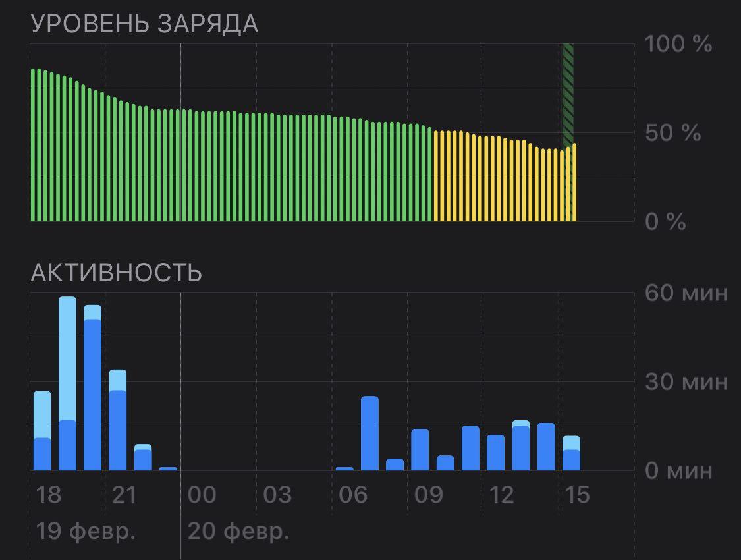Click the 03 hour label
This screenshot has height=560, width=741.
277,495
